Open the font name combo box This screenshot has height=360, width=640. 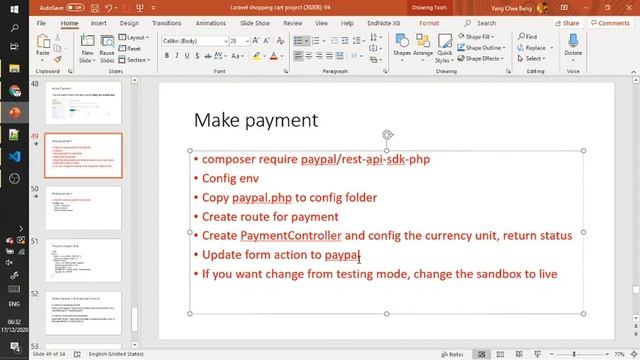(x=194, y=41)
